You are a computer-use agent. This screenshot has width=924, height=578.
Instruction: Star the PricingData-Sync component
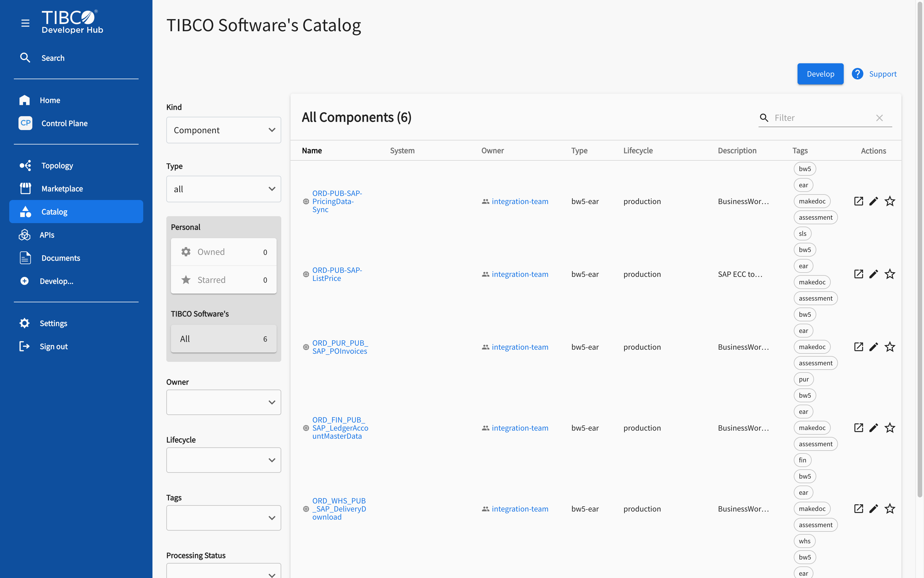pyautogui.click(x=890, y=201)
